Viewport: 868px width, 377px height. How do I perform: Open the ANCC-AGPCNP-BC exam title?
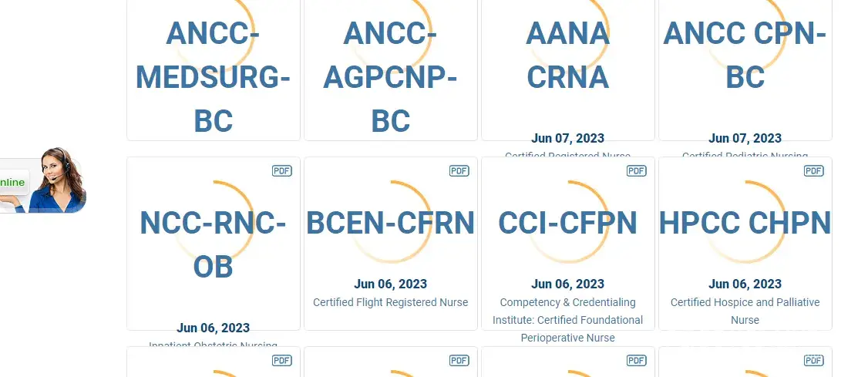tap(391, 77)
